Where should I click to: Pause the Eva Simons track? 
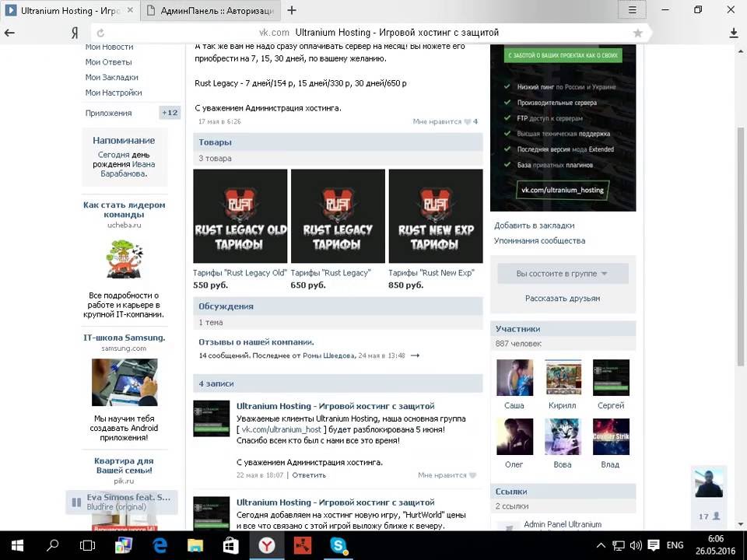(x=76, y=502)
